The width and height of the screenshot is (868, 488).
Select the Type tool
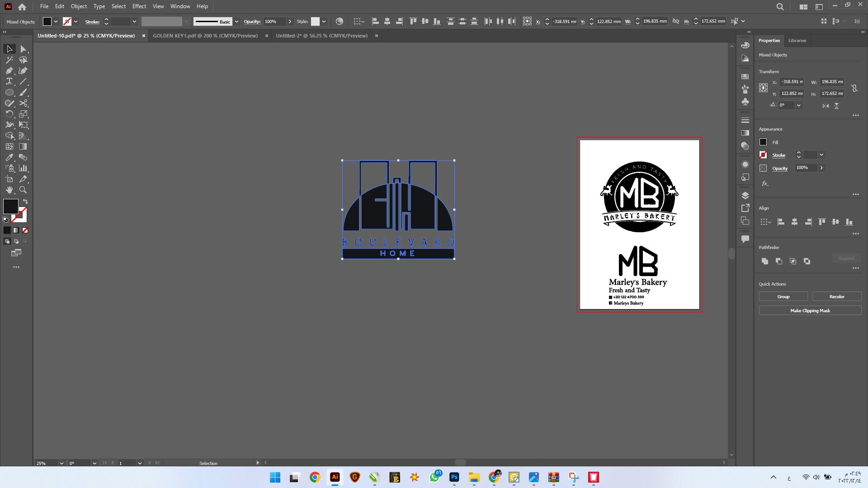pyautogui.click(x=9, y=81)
